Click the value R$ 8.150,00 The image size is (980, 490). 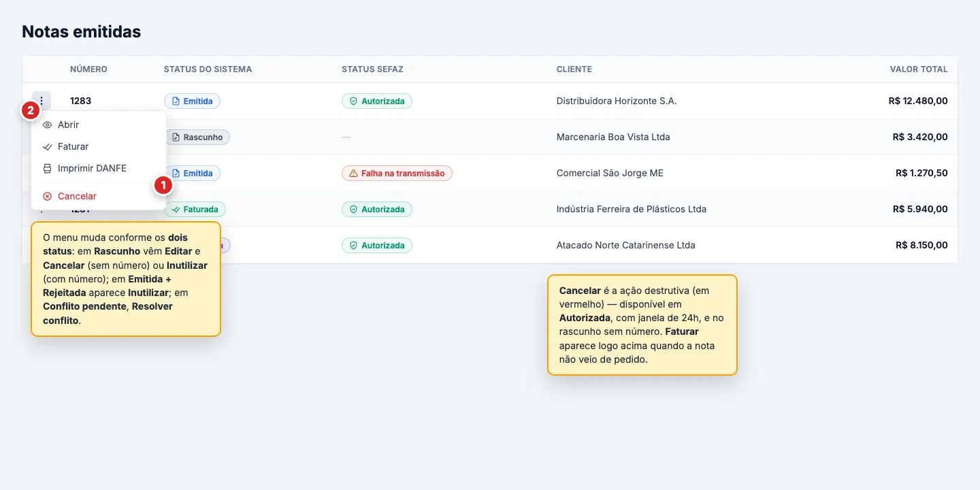point(921,245)
